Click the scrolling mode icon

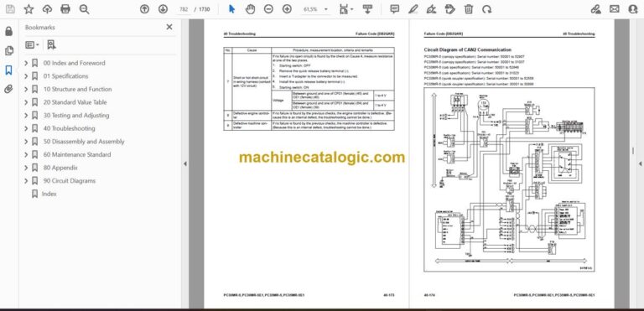tap(367, 9)
